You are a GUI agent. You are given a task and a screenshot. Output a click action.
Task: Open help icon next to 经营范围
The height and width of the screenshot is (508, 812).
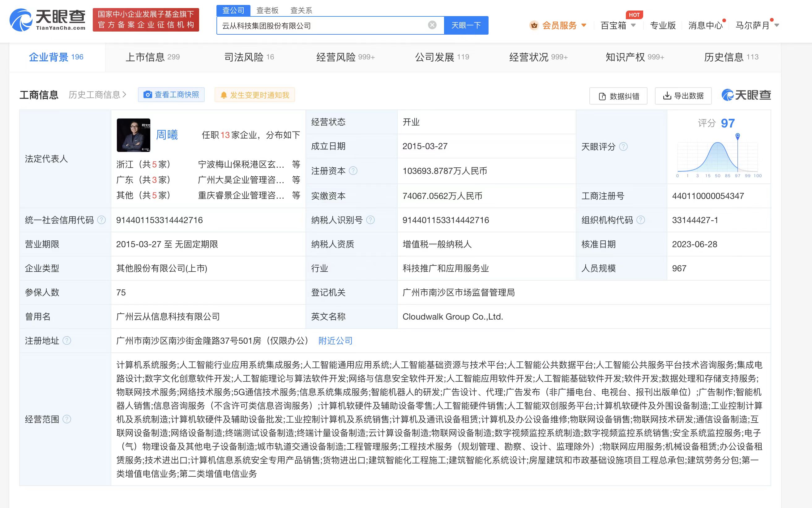[67, 419]
